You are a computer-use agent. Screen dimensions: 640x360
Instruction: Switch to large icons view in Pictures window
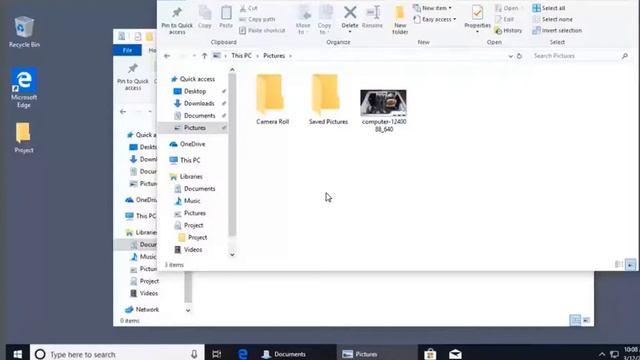tap(630, 264)
